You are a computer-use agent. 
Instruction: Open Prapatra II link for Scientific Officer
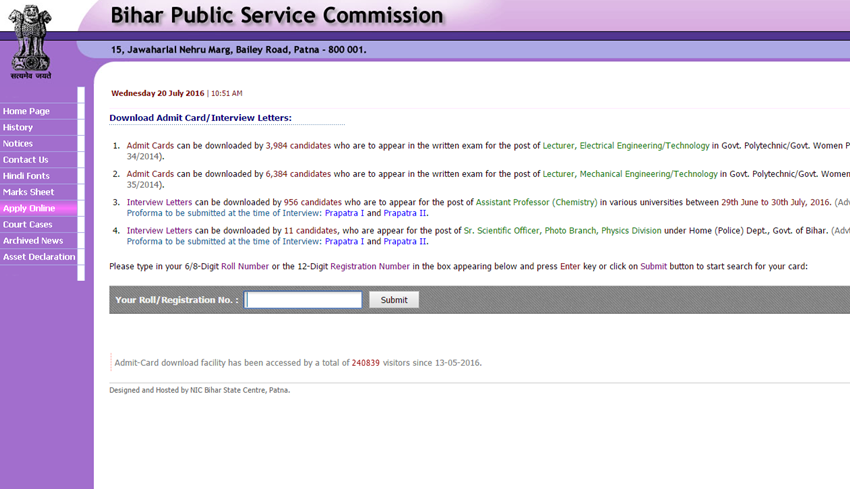[406, 241]
